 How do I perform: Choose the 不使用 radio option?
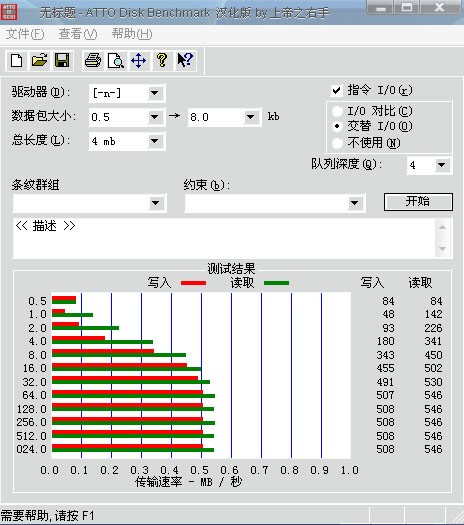337,143
